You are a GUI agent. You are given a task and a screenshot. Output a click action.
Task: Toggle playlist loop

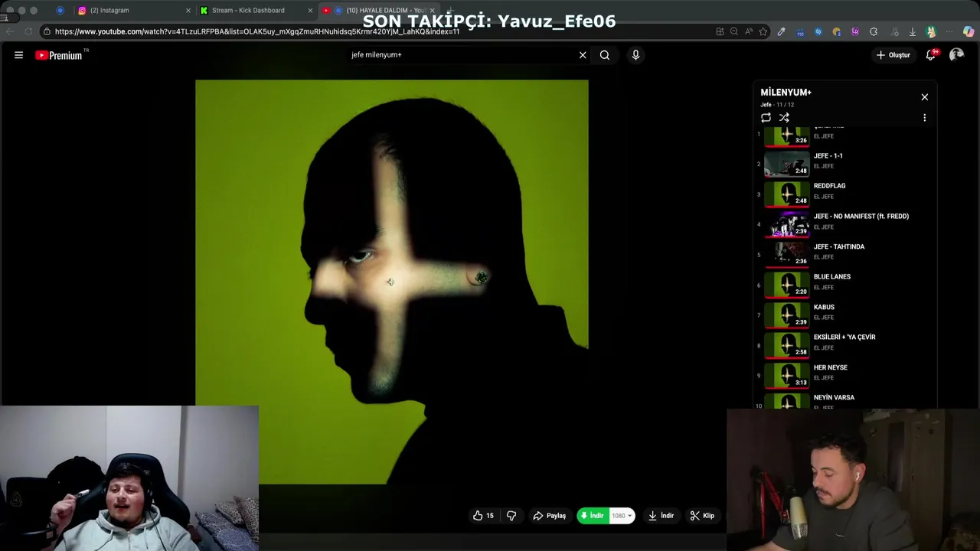[766, 118]
